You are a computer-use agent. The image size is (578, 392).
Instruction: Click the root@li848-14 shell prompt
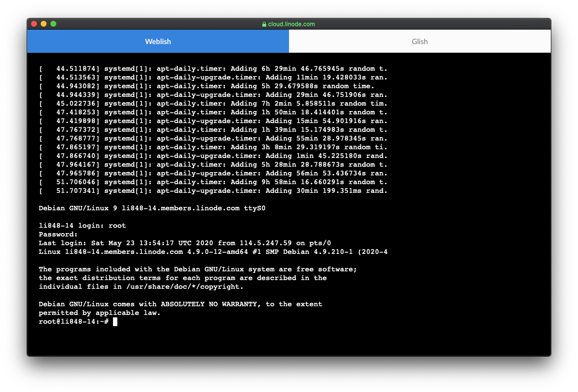click(x=73, y=322)
